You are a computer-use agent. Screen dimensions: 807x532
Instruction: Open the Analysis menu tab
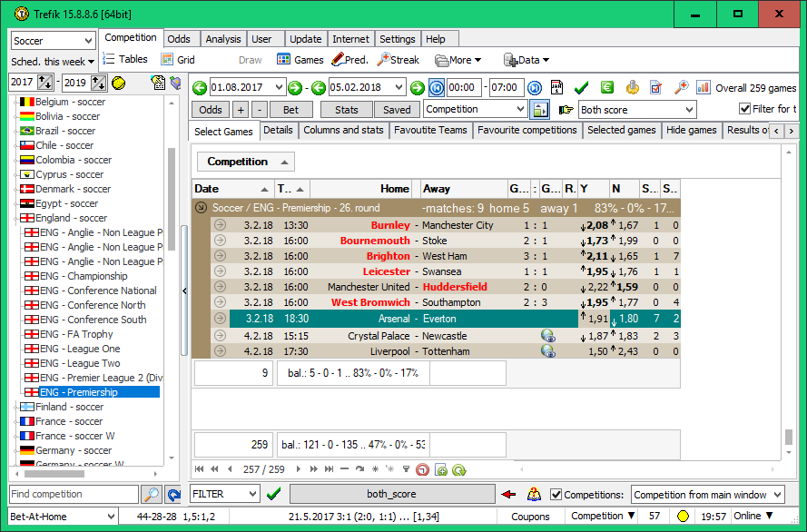click(222, 39)
